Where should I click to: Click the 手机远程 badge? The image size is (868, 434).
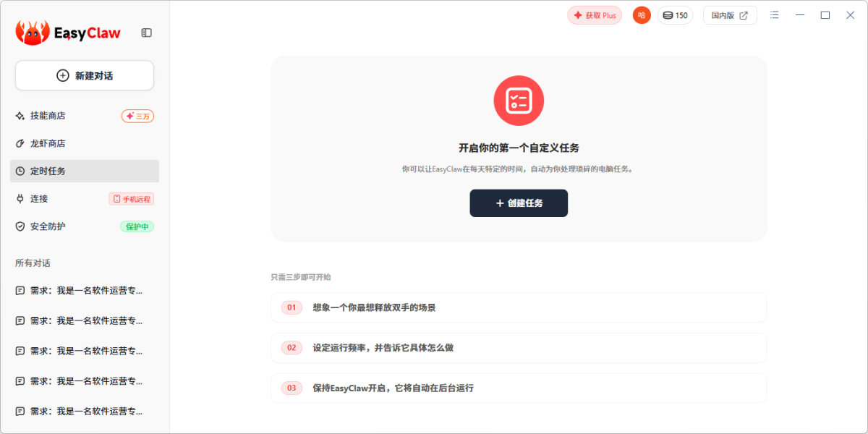click(x=132, y=199)
